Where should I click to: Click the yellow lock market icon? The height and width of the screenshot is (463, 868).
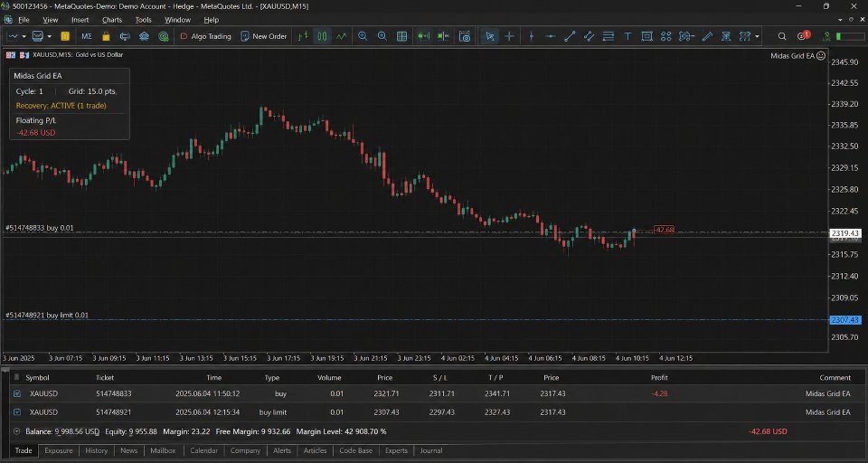click(x=107, y=36)
